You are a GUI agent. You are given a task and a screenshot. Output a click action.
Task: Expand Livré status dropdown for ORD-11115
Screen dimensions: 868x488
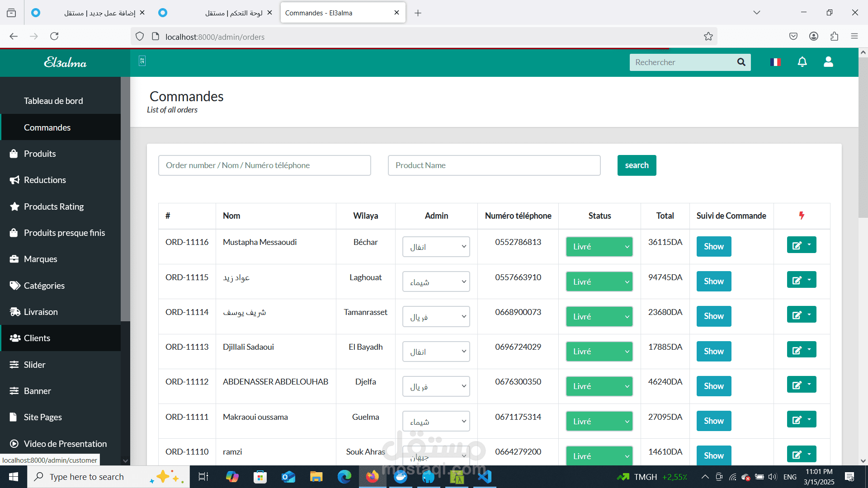[599, 282]
